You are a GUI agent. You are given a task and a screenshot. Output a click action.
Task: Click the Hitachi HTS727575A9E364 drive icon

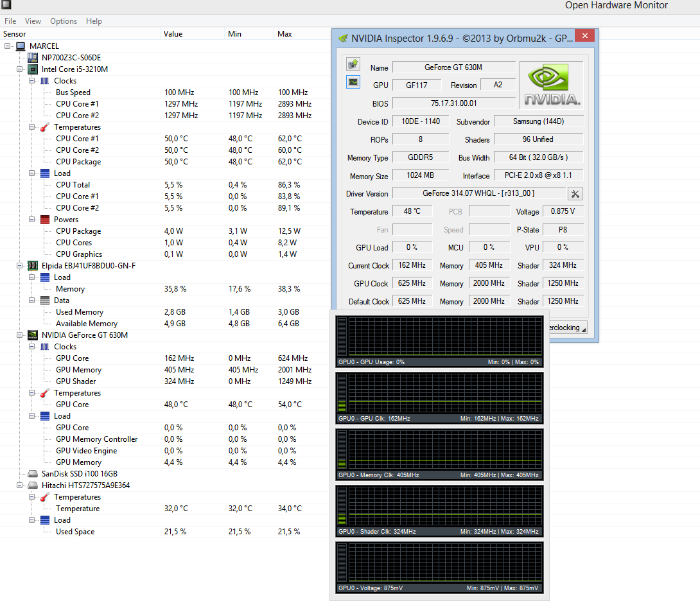(x=33, y=485)
